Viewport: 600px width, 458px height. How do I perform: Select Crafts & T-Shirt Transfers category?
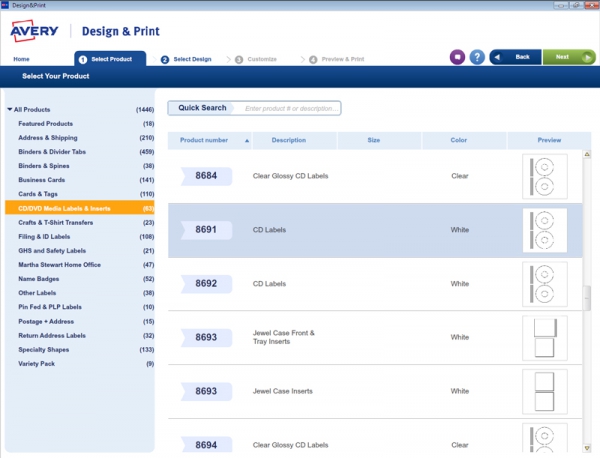[x=80, y=222]
